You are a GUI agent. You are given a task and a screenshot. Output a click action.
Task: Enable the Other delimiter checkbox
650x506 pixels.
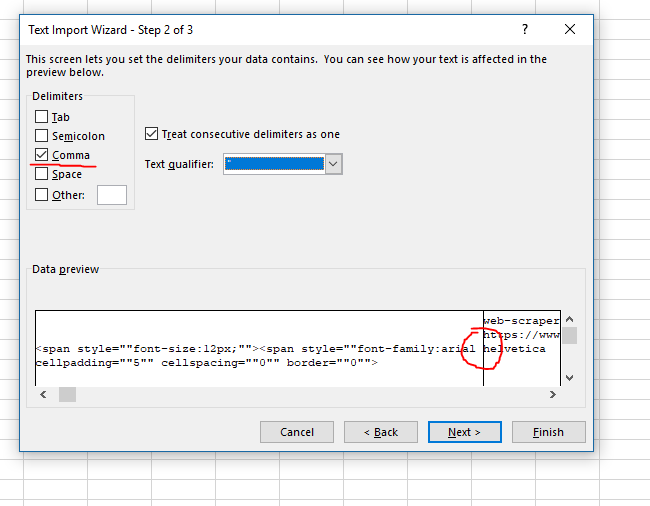41,195
